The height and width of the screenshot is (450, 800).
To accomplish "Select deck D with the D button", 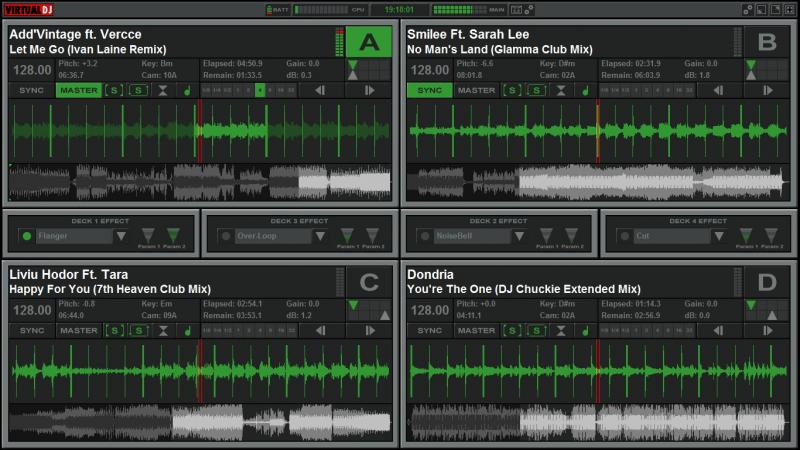I will [767, 282].
